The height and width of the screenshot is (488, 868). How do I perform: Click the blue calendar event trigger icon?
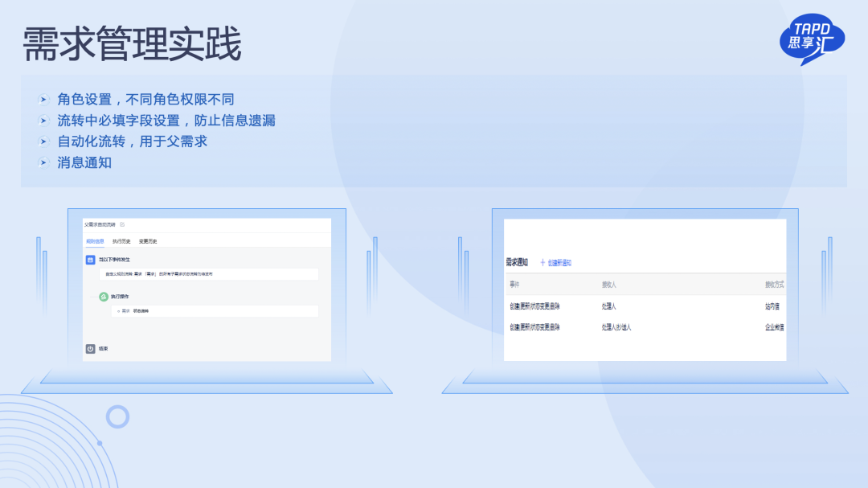click(x=90, y=260)
